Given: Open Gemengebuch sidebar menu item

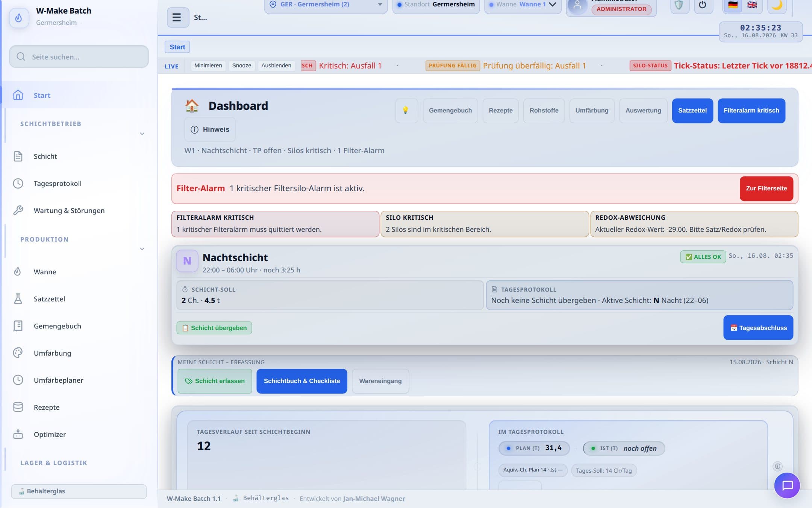Looking at the screenshot, I should (79, 326).
